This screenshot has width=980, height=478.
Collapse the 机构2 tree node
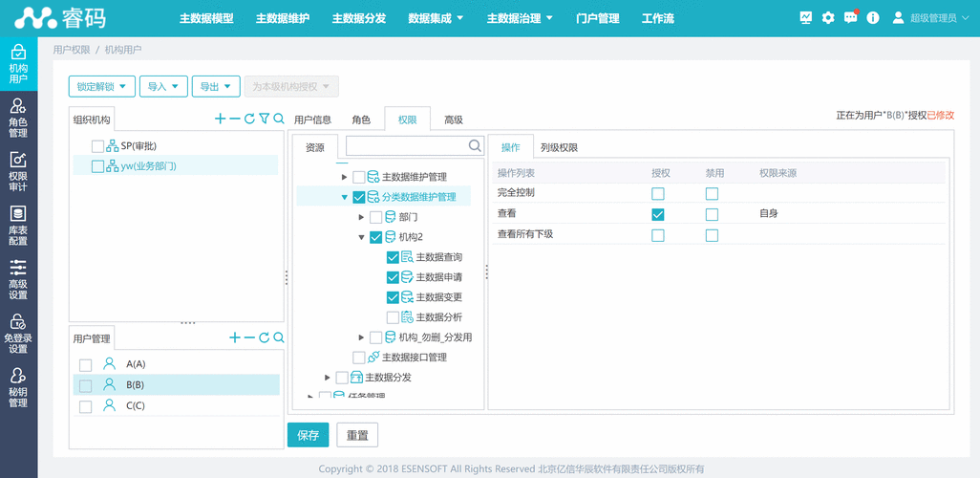[362, 237]
